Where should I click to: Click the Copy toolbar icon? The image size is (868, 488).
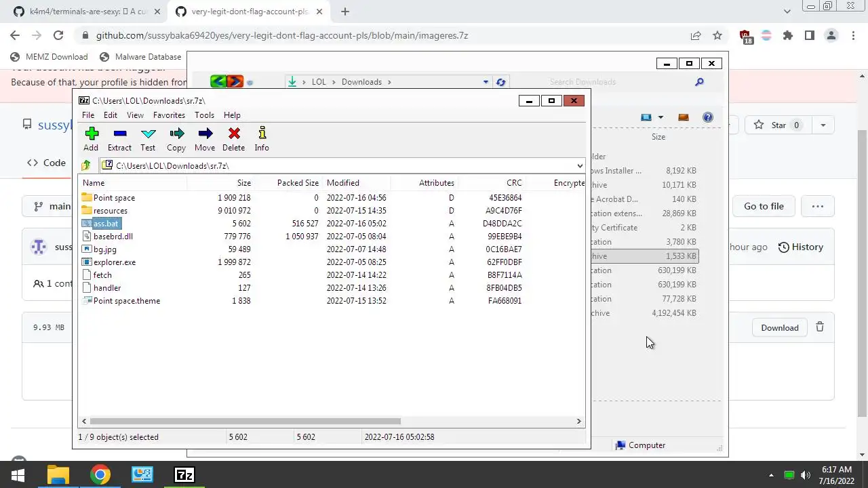click(x=176, y=139)
